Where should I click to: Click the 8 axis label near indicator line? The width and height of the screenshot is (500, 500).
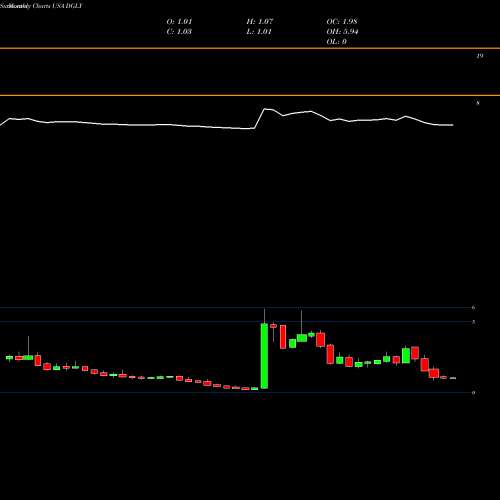pos(478,103)
